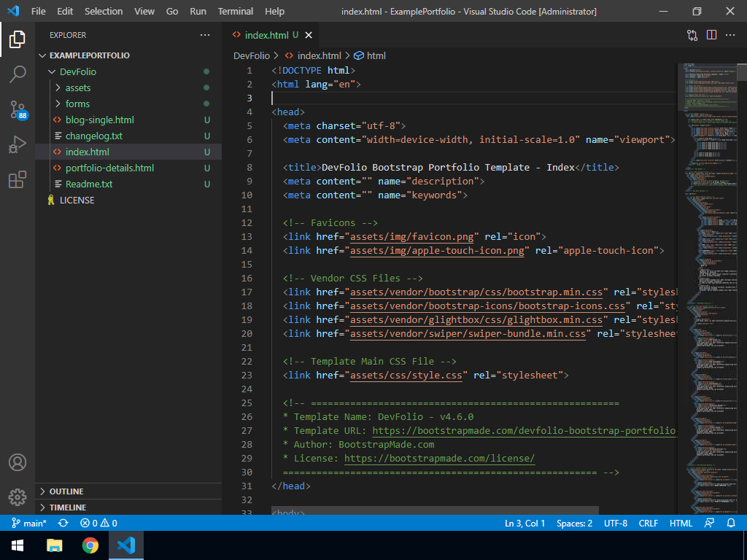Click the main* branch in status bar
Viewport: 747px width, 560px height.
29,523
